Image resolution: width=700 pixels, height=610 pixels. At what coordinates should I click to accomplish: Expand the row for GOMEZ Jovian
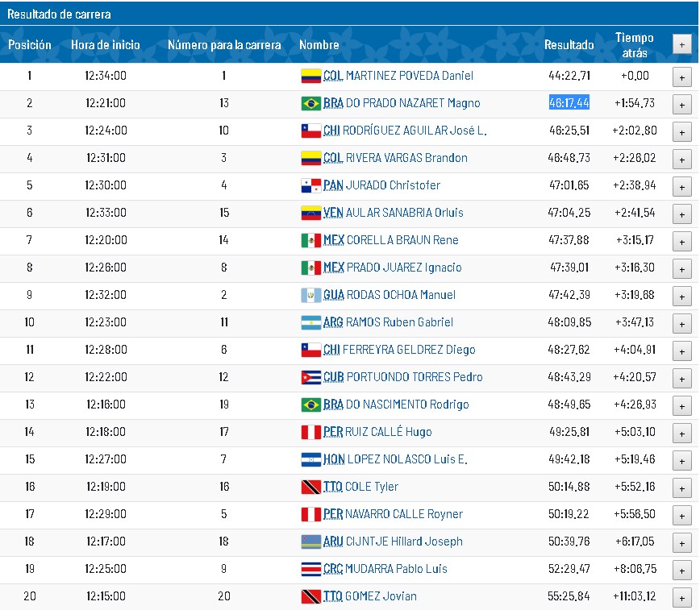[681, 597]
